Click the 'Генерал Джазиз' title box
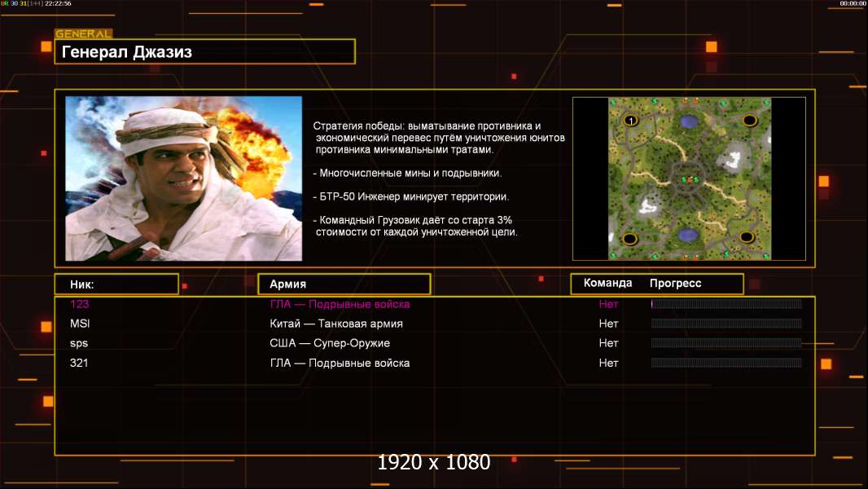Viewport: 868px width, 489px height. 204,52
